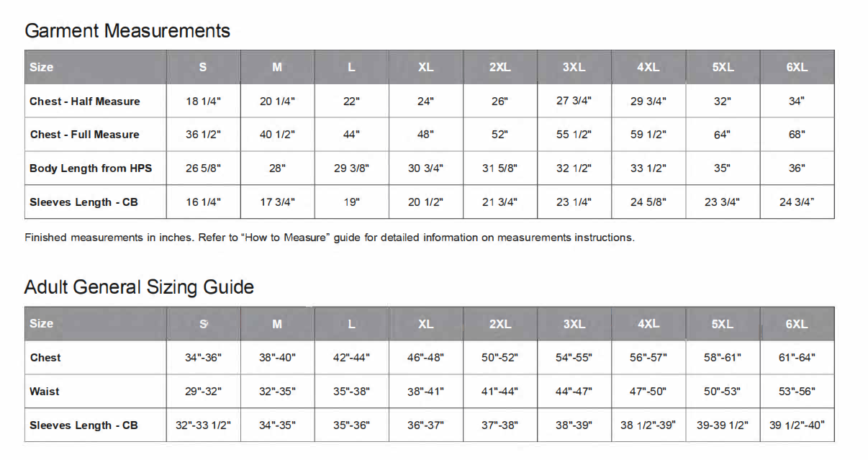Click the 18 1/4" chest half measure cell

(203, 102)
